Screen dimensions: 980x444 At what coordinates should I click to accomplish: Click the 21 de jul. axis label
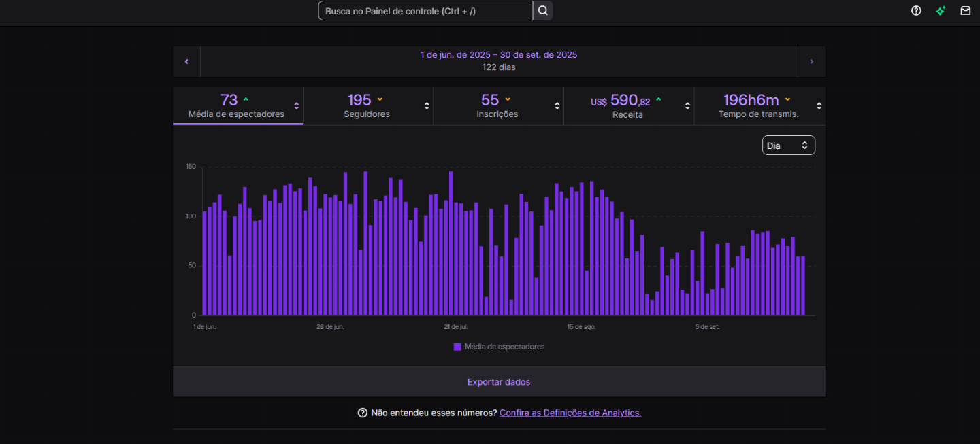pos(456,327)
